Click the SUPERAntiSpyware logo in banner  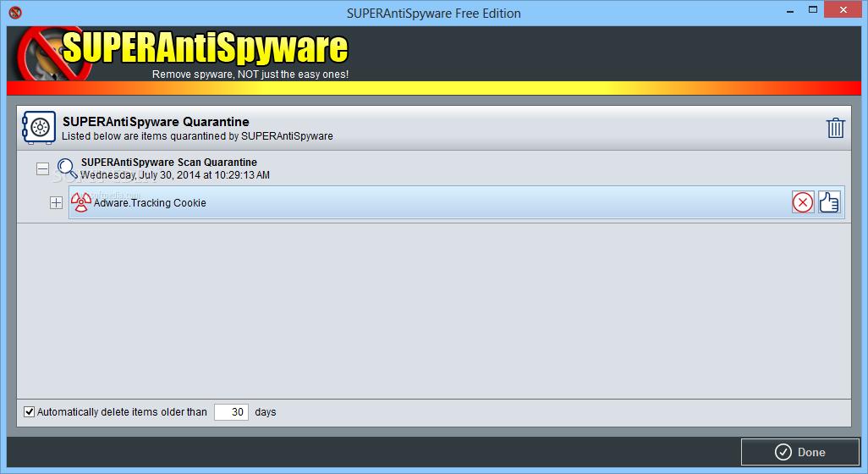(x=183, y=53)
